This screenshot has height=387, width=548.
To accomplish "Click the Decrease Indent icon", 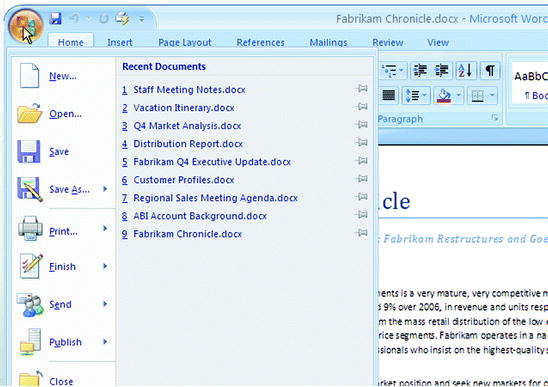I will (420, 71).
